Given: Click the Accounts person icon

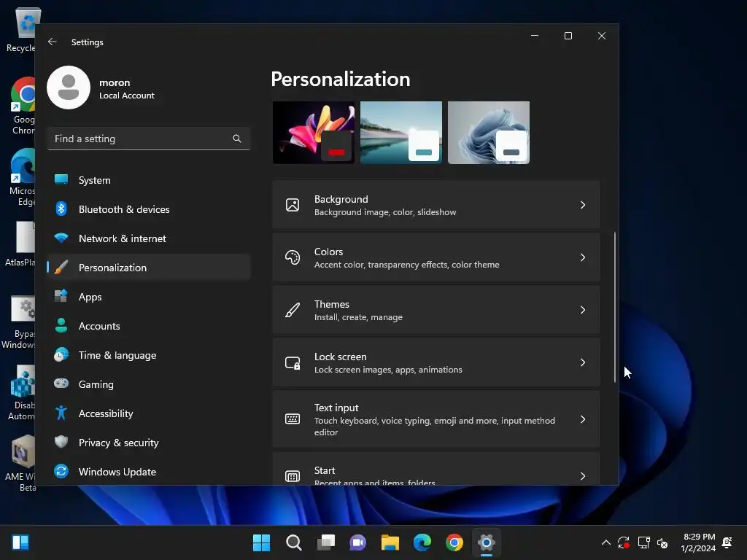Looking at the screenshot, I should pyautogui.click(x=61, y=325).
